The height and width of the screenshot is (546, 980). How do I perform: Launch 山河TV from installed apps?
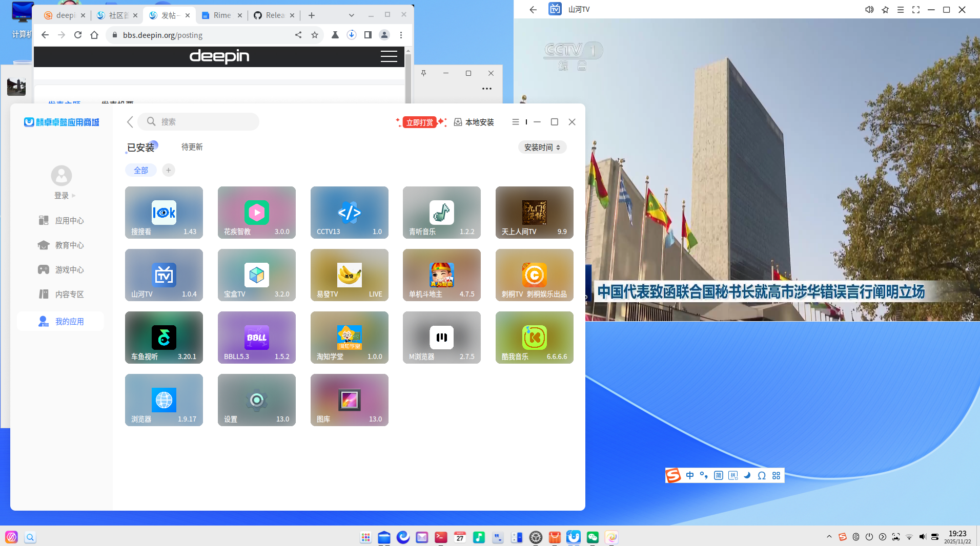point(164,275)
